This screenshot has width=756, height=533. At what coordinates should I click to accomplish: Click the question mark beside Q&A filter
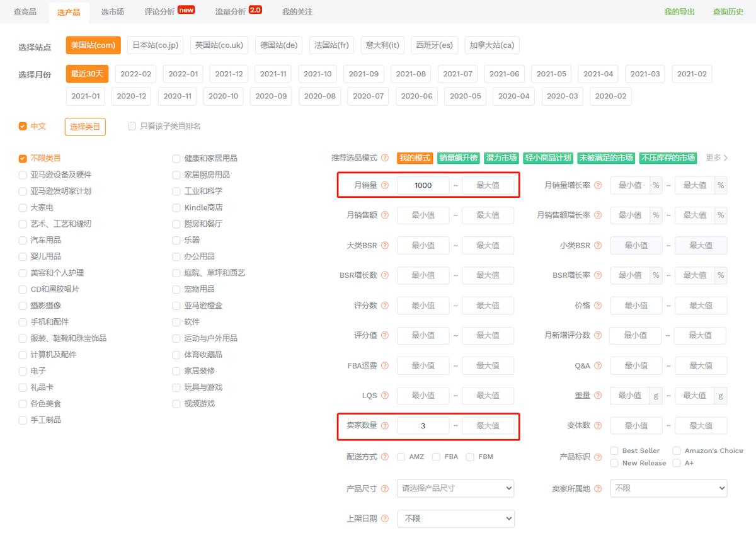point(597,365)
